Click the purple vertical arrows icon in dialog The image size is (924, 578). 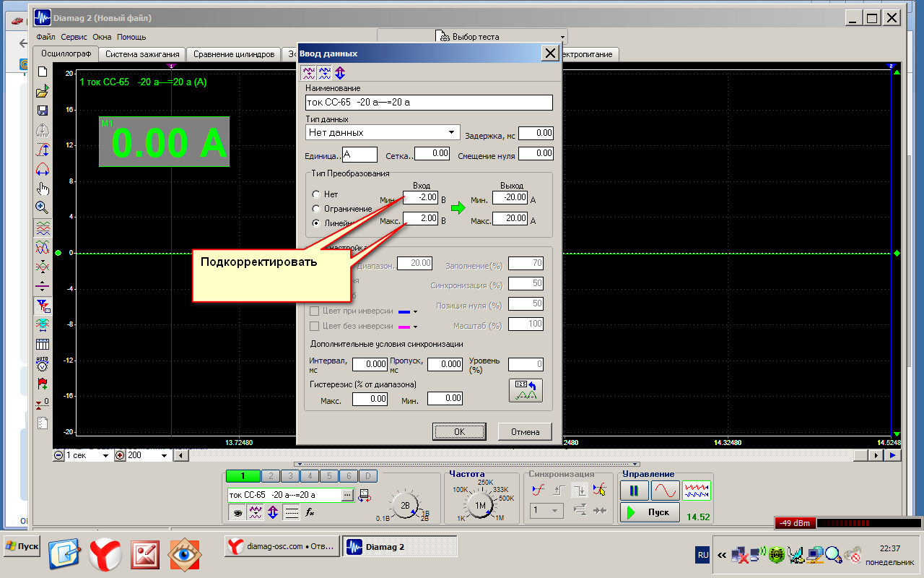click(340, 72)
